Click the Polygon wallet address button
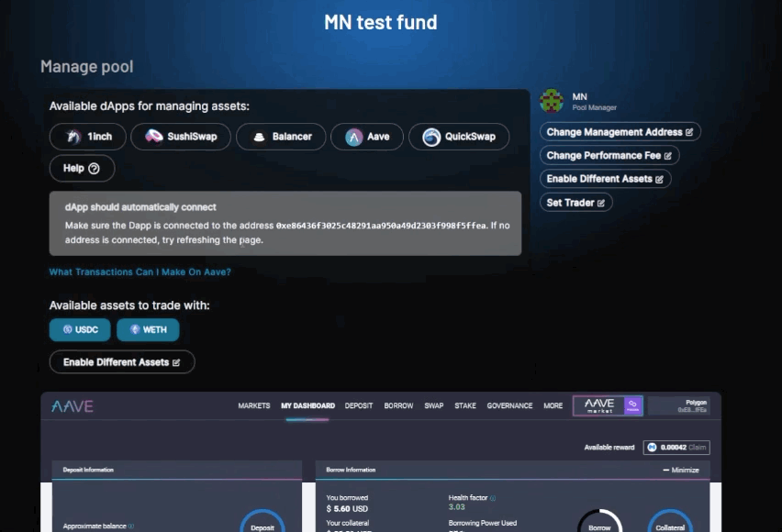 pyautogui.click(x=679, y=405)
